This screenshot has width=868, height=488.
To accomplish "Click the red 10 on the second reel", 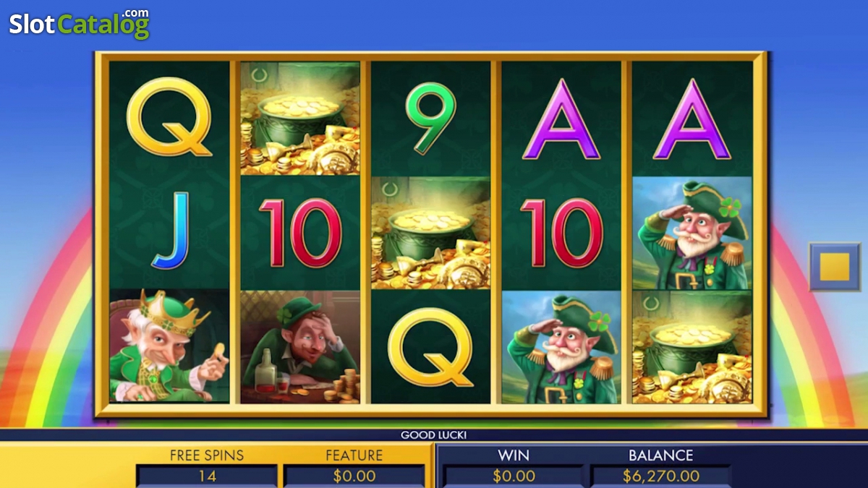I will click(x=300, y=233).
